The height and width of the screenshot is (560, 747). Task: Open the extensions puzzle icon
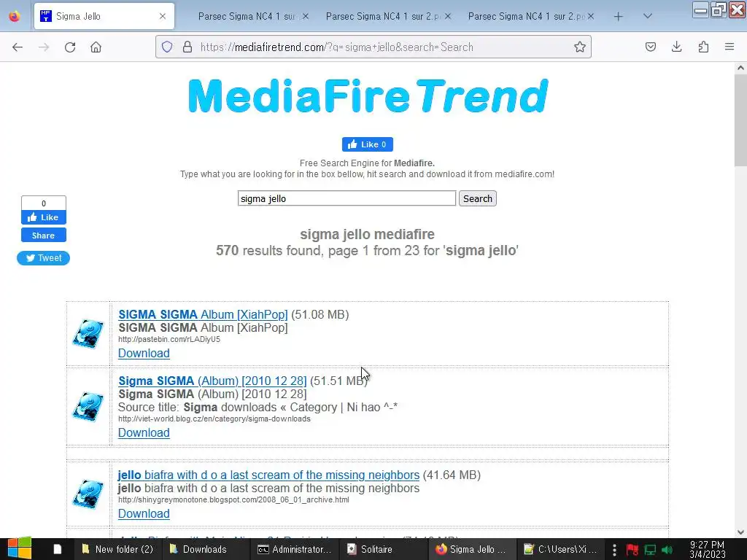click(703, 47)
